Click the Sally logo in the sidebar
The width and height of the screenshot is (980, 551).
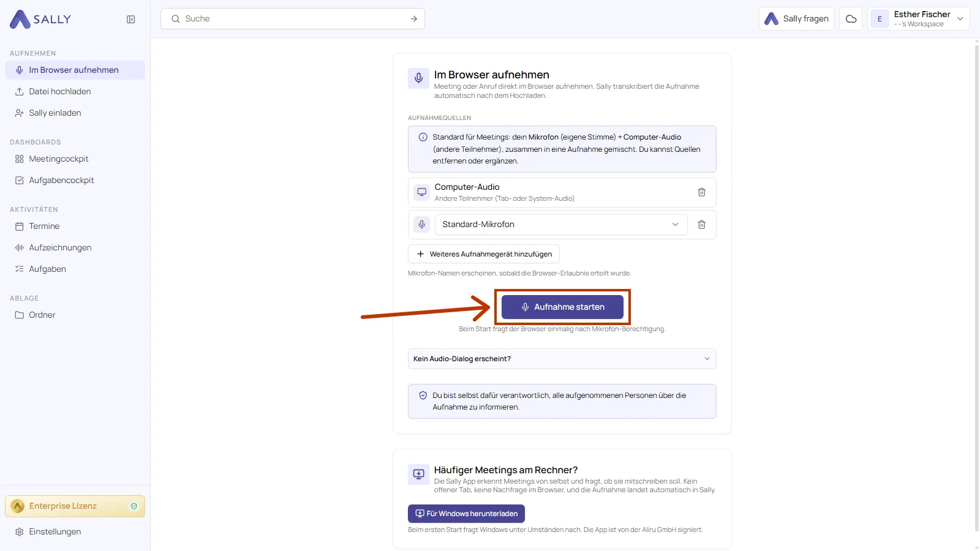pos(40,19)
